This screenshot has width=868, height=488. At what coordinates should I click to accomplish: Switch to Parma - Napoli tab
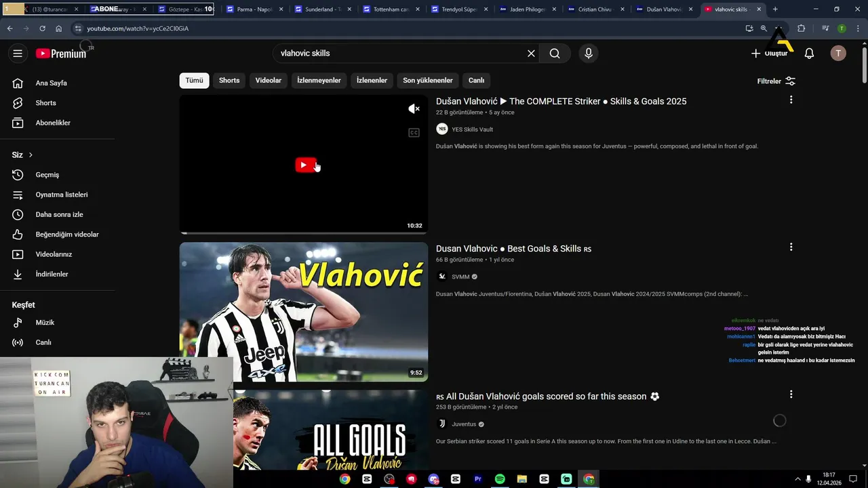point(254,9)
